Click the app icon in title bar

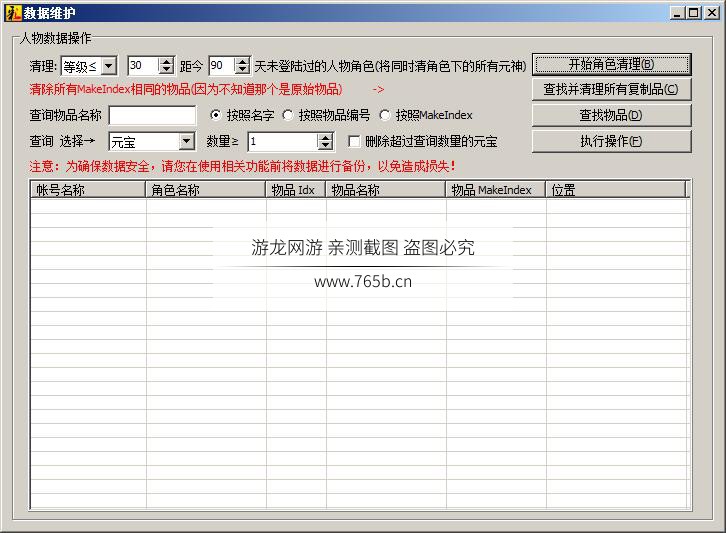pos(13,12)
